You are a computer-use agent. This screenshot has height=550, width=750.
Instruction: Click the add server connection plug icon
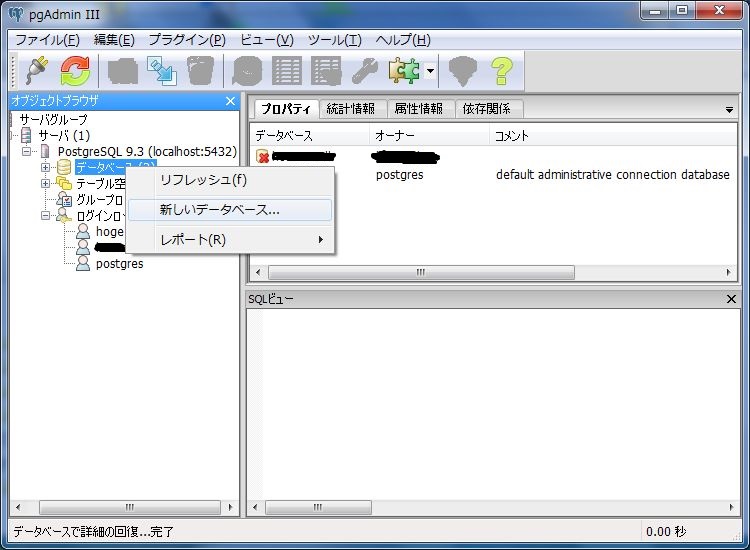click(x=37, y=71)
